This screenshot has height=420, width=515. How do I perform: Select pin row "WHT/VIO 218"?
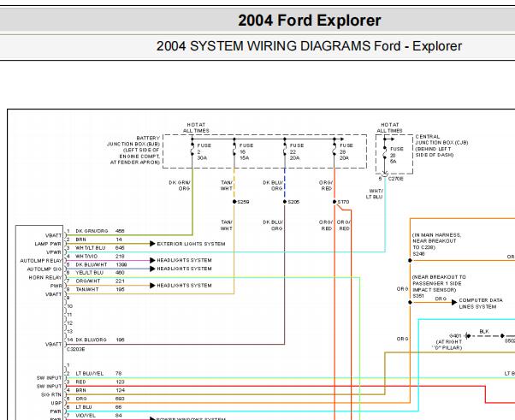[100, 256]
